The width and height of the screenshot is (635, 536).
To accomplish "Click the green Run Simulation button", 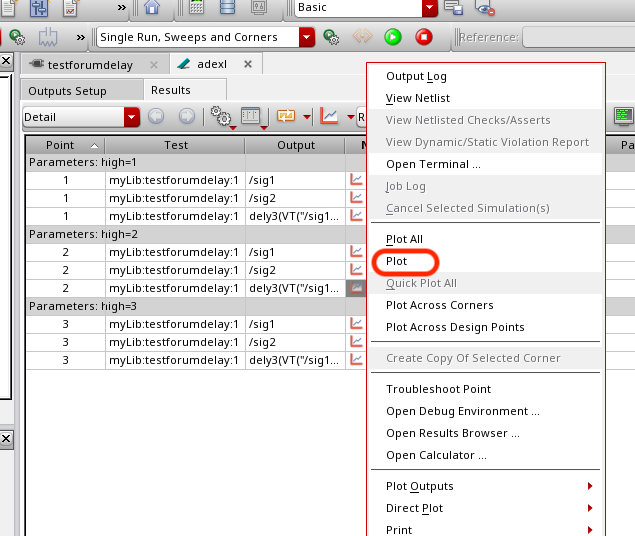I will coord(393,37).
